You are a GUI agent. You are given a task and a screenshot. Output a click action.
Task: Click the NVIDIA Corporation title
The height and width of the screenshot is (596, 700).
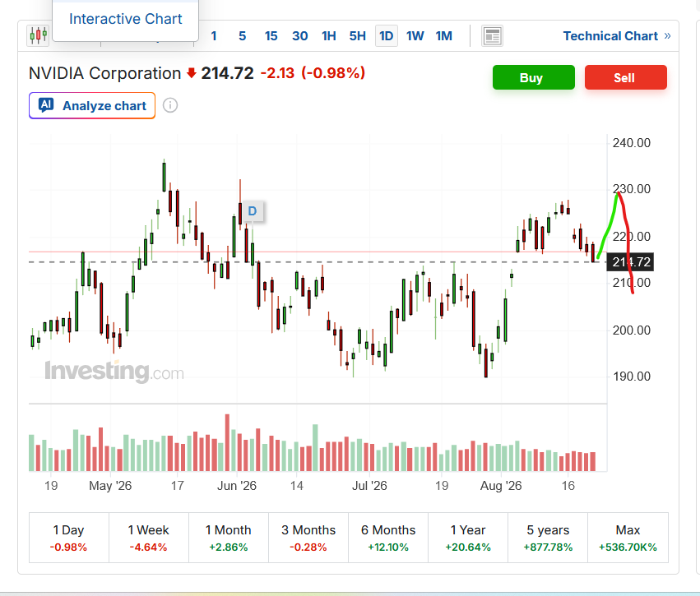click(105, 73)
